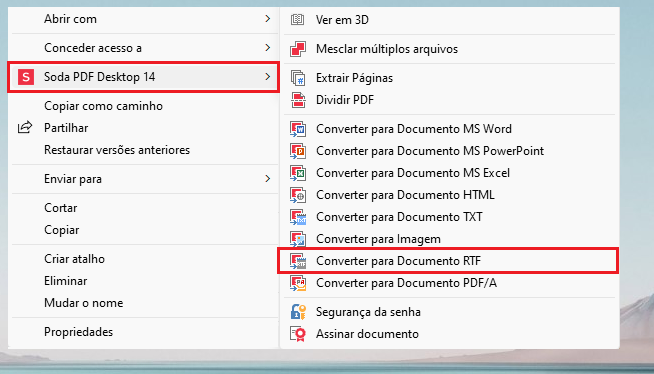
Task: Click the TXT conversion icon
Action: (x=298, y=217)
